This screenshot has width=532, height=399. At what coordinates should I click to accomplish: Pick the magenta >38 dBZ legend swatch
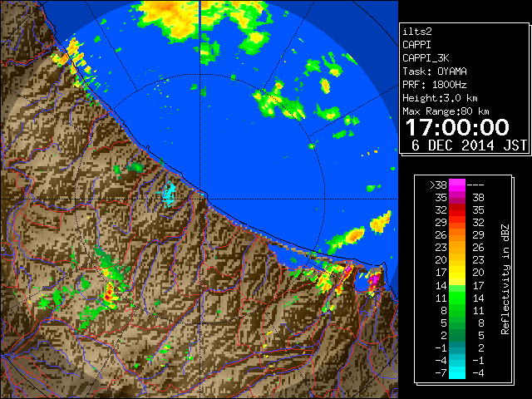coord(457,185)
